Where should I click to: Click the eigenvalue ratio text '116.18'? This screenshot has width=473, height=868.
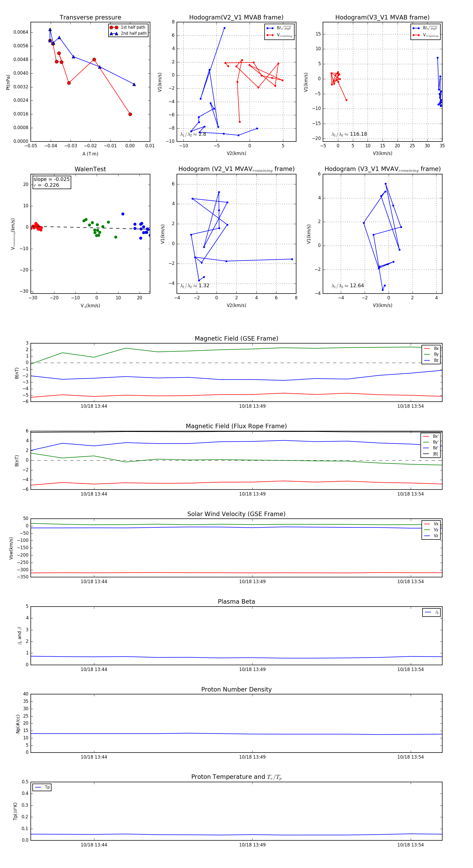pyautogui.click(x=358, y=134)
